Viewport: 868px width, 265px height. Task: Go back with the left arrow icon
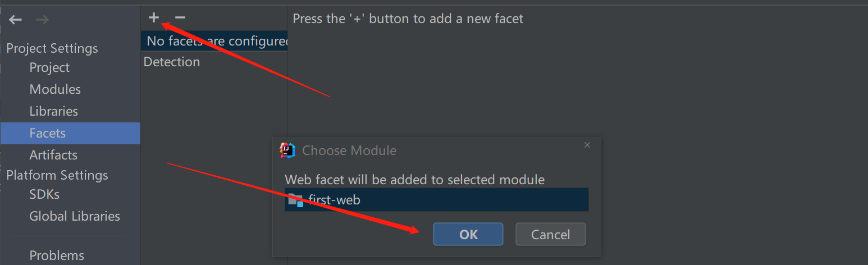pos(15,20)
